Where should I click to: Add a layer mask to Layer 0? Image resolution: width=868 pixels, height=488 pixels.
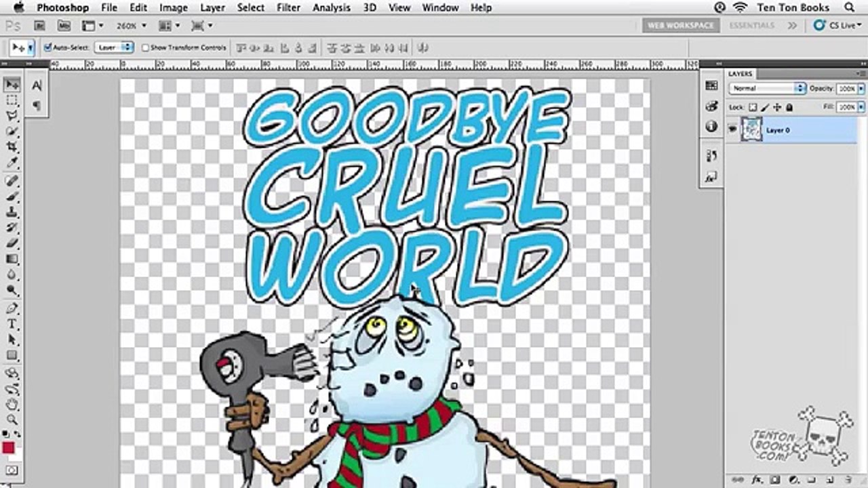[776, 480]
